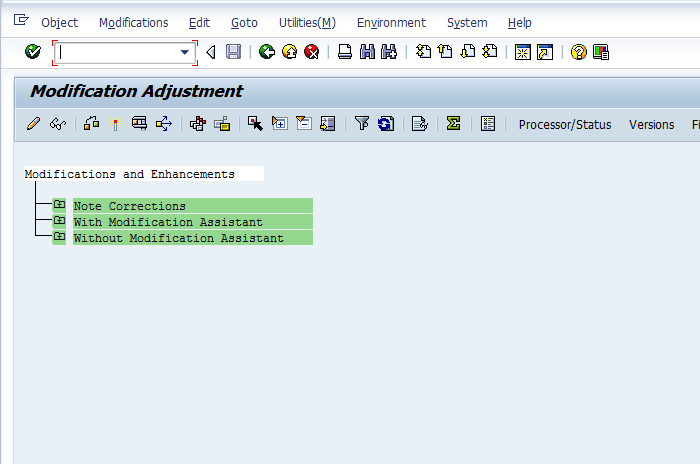Click the list-with-yellow-arrow icon
Image resolution: width=700 pixels, height=464 pixels.
pos(328,123)
